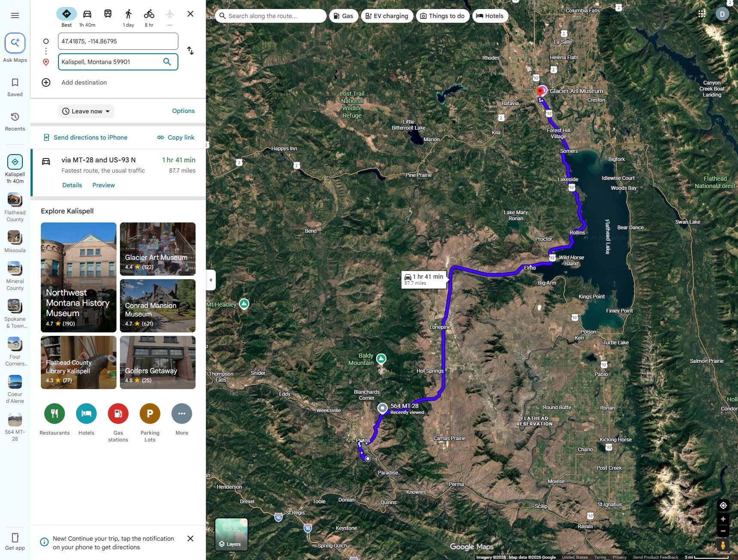The width and height of the screenshot is (738, 560).
Task: Click 564 MT-28 recently viewed marker
Action: pos(382,408)
